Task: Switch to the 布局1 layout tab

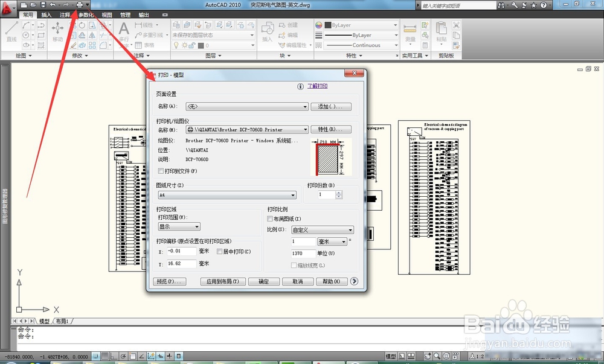Action: 62,321
